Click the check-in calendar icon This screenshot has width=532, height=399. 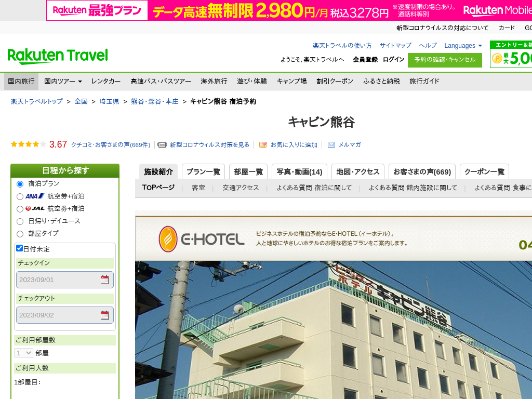tap(105, 280)
